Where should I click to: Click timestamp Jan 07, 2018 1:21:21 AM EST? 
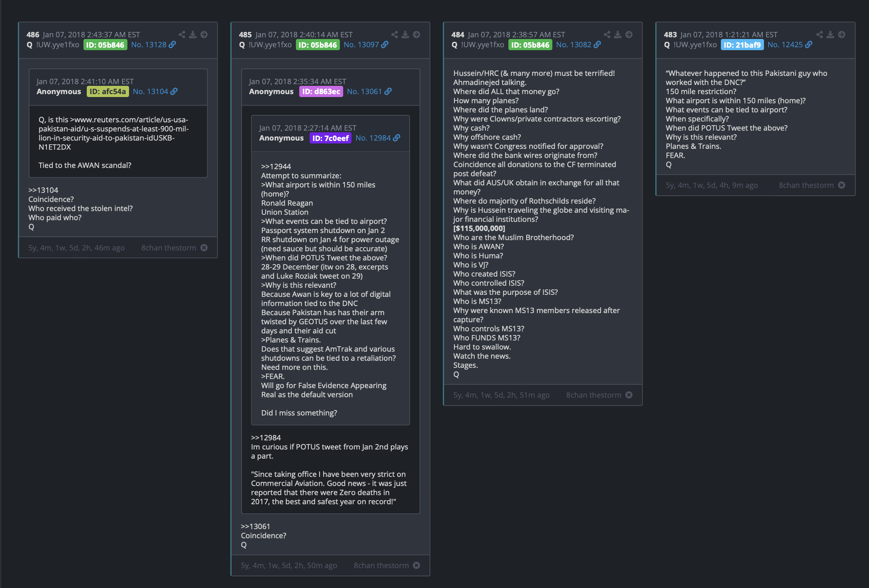click(x=729, y=34)
